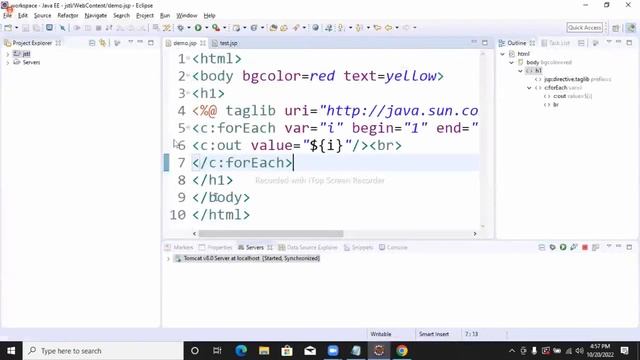The height and width of the screenshot is (360, 640).
Task: Switch to the Task List tab
Action: click(x=555, y=43)
